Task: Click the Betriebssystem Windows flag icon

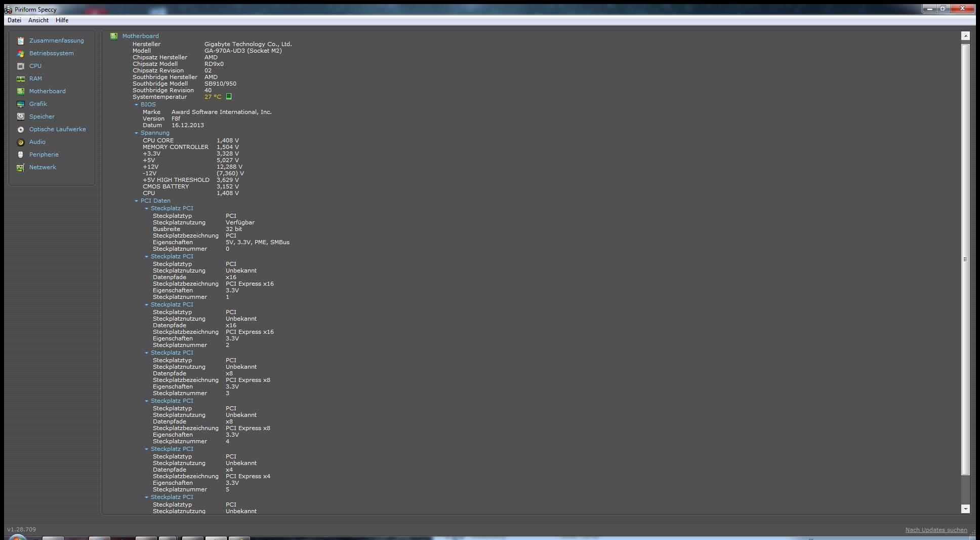Action: click(x=21, y=53)
